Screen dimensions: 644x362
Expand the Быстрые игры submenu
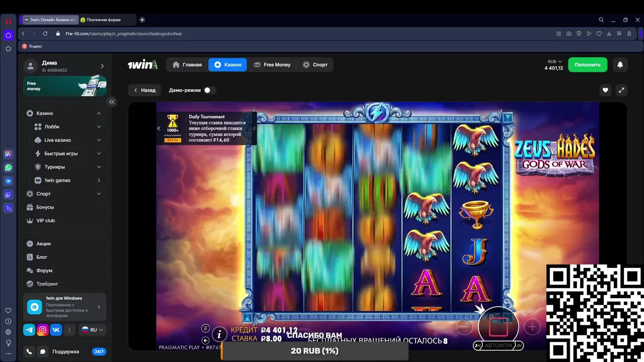pos(99,153)
